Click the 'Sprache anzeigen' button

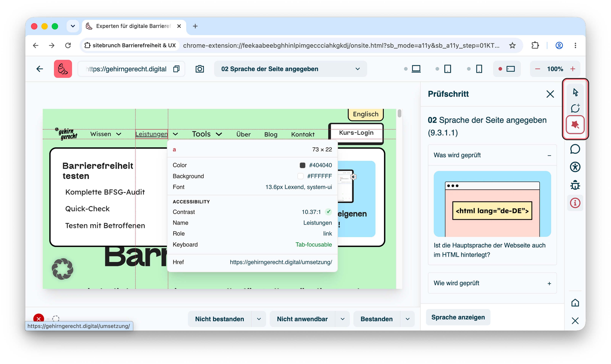click(458, 317)
